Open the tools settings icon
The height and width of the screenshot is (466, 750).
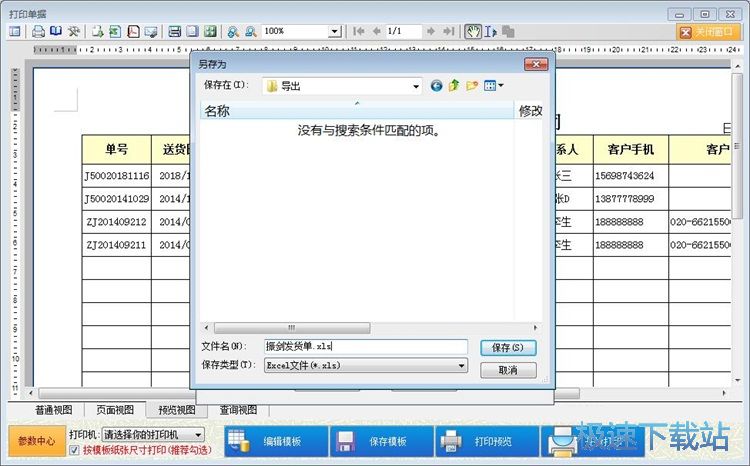73,32
